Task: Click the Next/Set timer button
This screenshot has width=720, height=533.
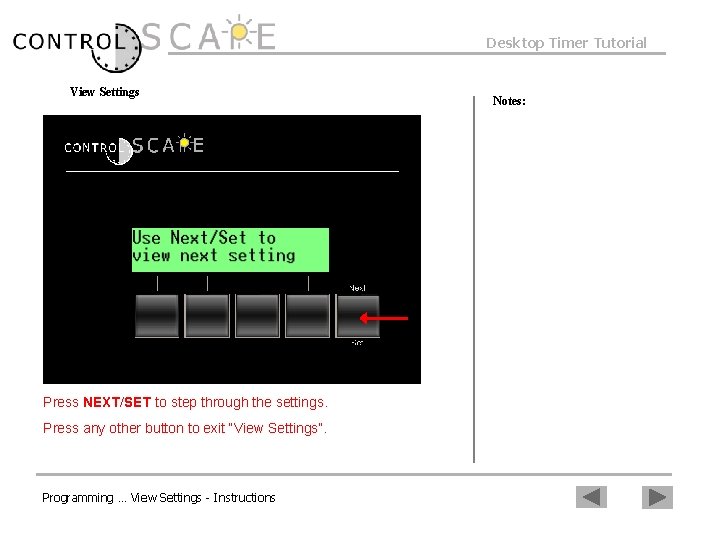Action: (358, 316)
